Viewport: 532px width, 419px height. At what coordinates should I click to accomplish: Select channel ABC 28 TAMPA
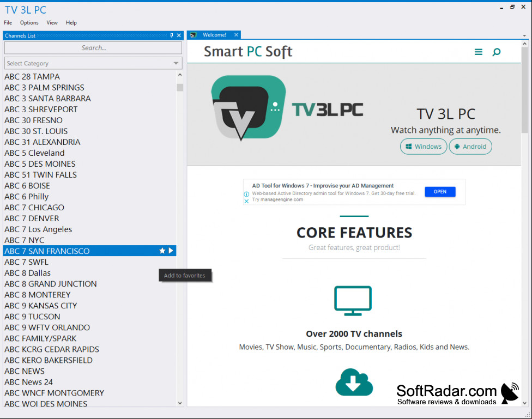[89, 77]
